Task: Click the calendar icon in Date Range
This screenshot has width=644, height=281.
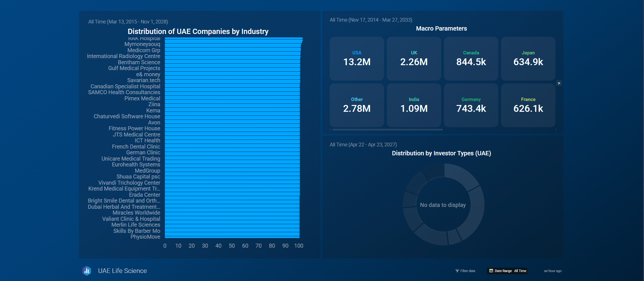Action: coord(491,271)
